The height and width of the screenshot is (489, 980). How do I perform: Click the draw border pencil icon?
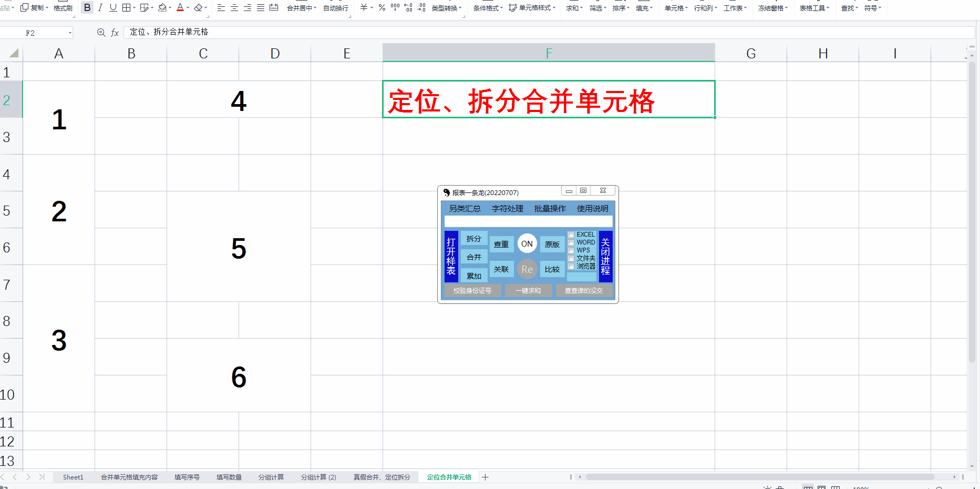click(x=145, y=7)
